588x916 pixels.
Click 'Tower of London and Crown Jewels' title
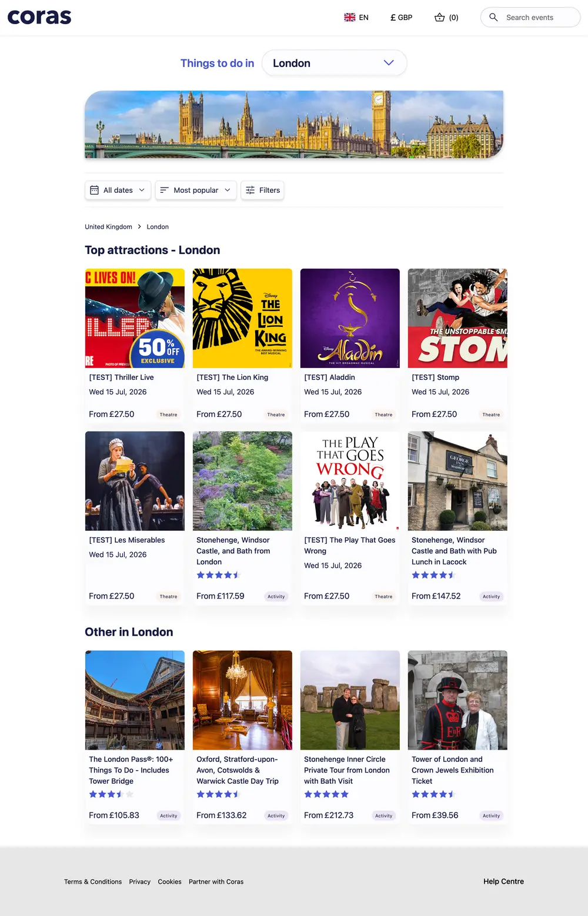[x=453, y=770]
